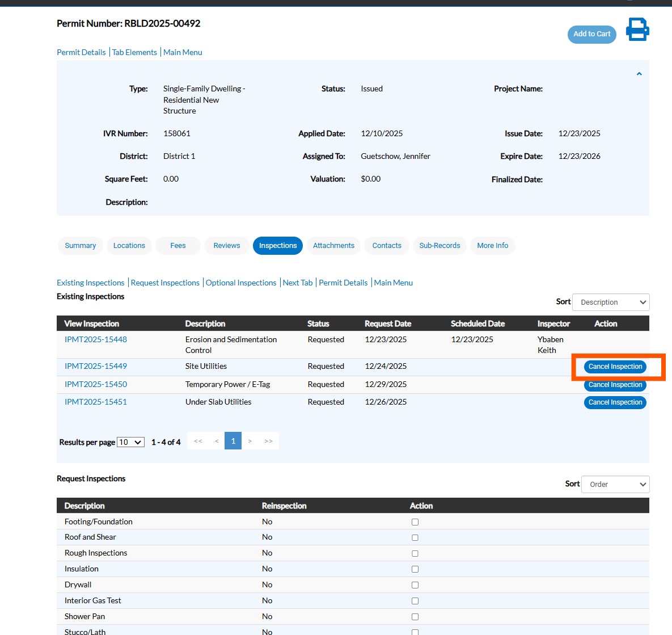Click the printer icon
Screen dimensions: 672x635
click(637, 30)
